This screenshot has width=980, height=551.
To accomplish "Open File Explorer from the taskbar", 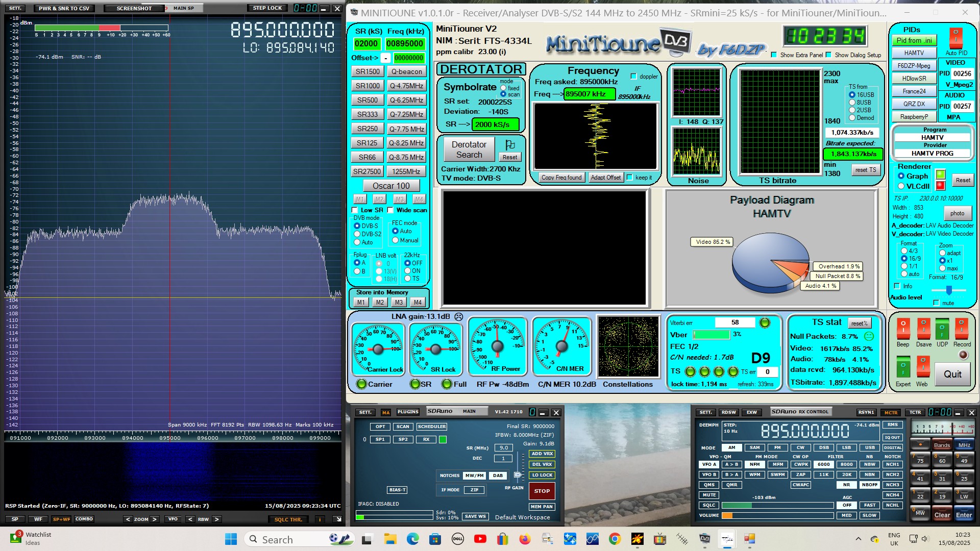I will pos(390,539).
